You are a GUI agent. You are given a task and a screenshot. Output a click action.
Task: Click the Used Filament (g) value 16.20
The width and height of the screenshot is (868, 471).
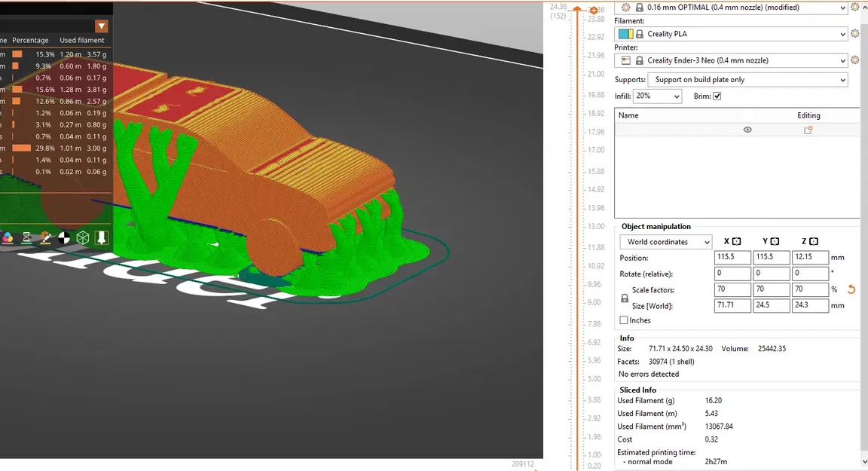713,401
